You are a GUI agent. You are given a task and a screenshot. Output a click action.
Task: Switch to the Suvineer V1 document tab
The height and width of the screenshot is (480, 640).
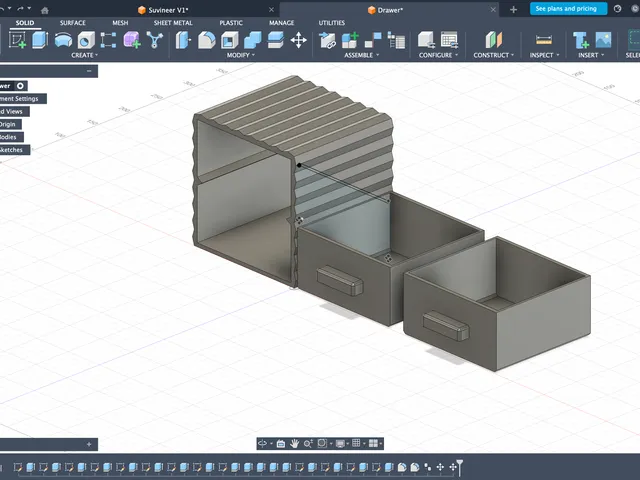(x=163, y=10)
